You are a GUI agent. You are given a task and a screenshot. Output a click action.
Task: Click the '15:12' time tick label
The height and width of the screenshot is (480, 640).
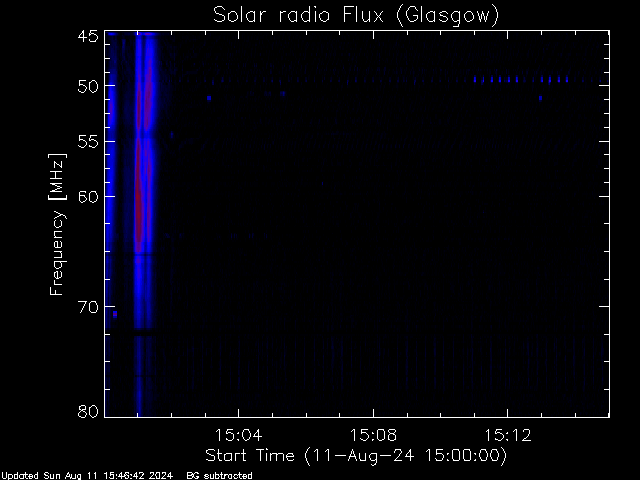[508, 435]
